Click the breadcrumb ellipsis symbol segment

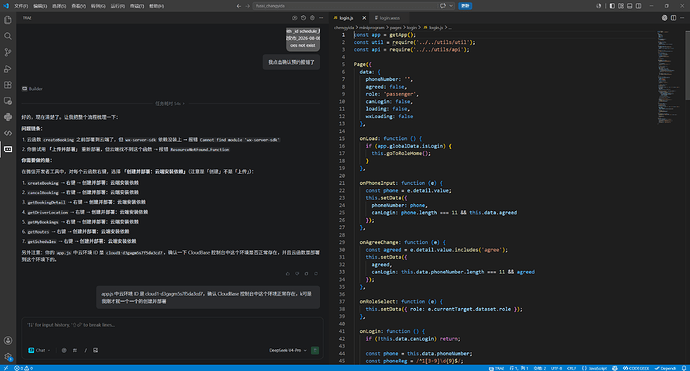(x=449, y=28)
